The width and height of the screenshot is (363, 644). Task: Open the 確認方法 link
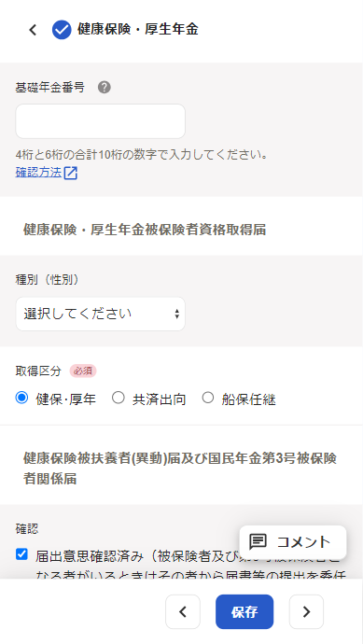(x=38, y=173)
